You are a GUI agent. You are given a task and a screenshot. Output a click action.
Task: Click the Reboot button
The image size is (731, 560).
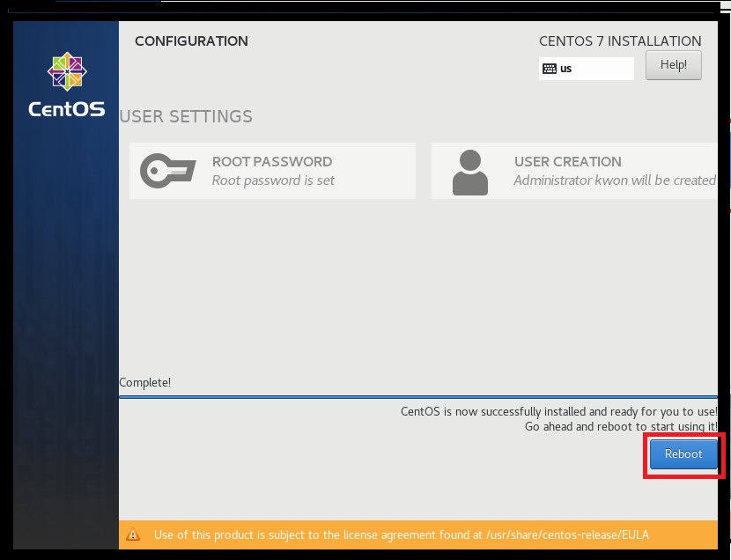tap(683, 454)
